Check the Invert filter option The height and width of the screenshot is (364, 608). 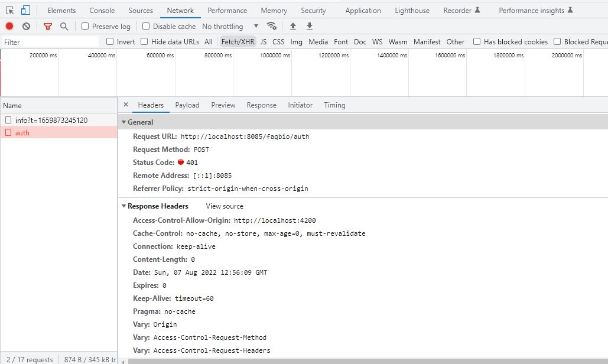(110, 41)
